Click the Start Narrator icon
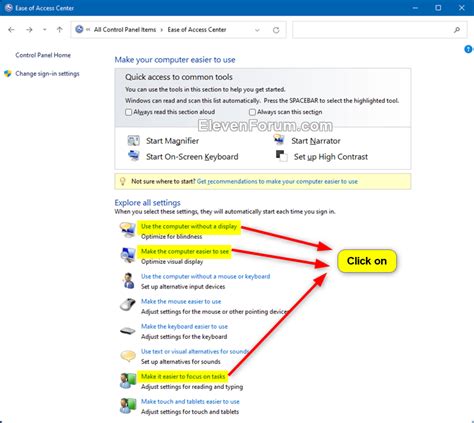Viewport: 474px width, 423px height. [279, 139]
